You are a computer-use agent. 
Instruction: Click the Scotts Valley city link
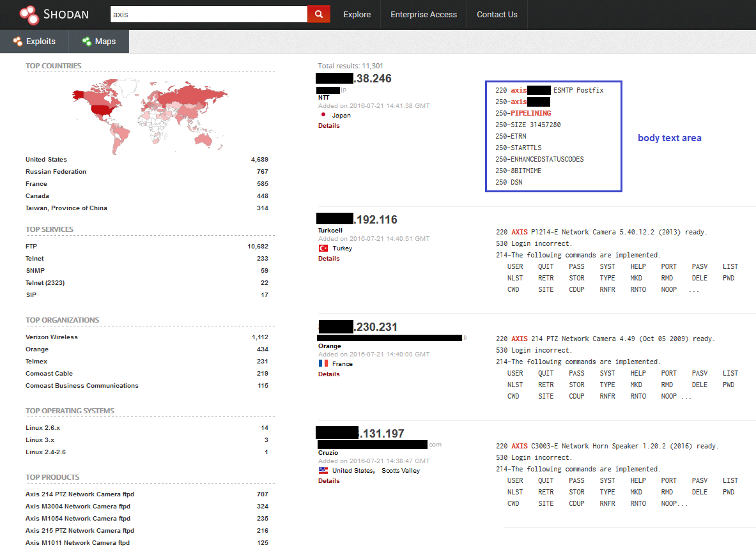[x=401, y=470]
